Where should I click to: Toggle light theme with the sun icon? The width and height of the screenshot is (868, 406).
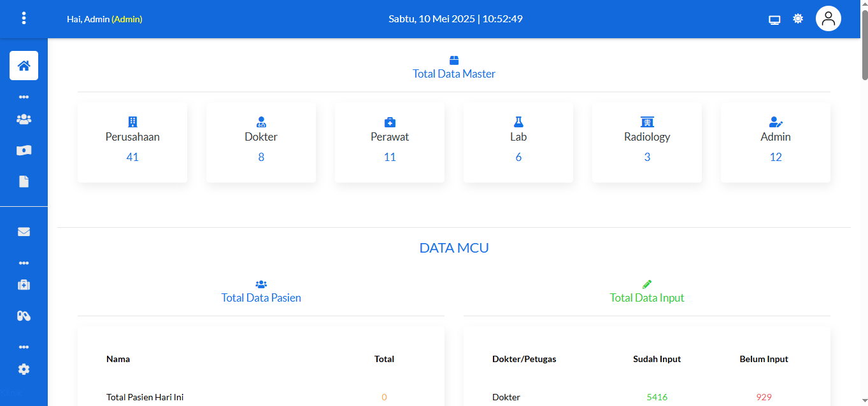coord(798,19)
